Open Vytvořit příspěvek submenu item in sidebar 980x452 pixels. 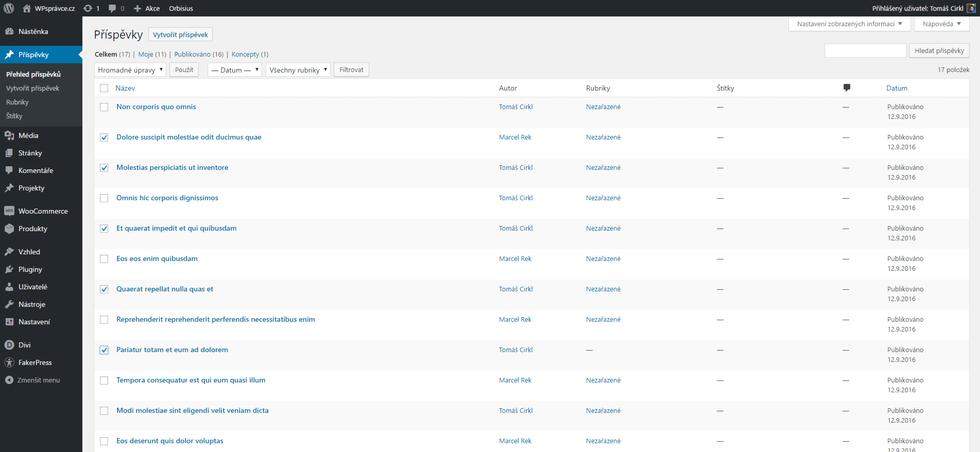click(32, 88)
